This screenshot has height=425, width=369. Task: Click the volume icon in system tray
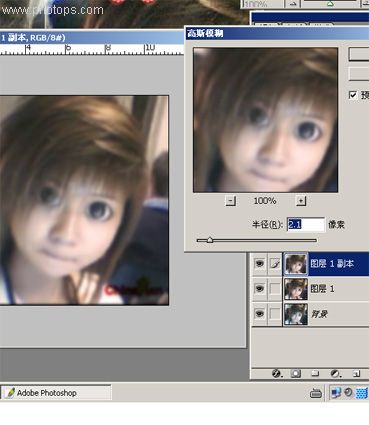pyautogui.click(x=348, y=392)
